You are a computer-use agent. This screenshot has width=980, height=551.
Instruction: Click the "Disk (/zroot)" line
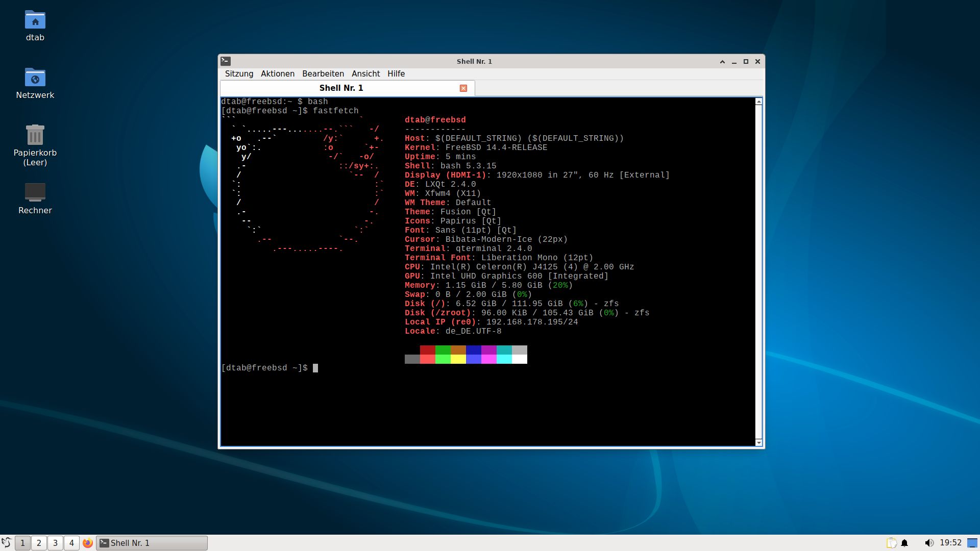pos(527,313)
